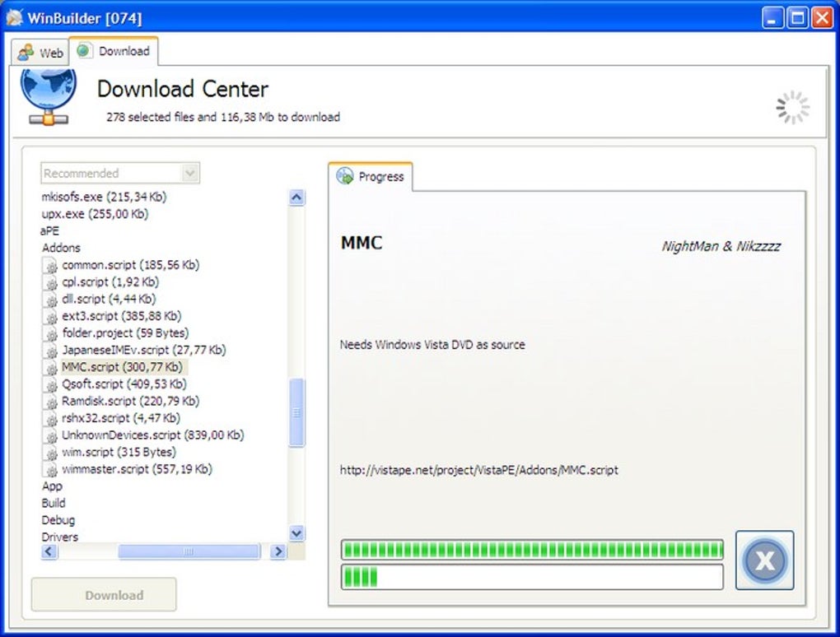Collapse the Addons folder node

[x=61, y=248]
